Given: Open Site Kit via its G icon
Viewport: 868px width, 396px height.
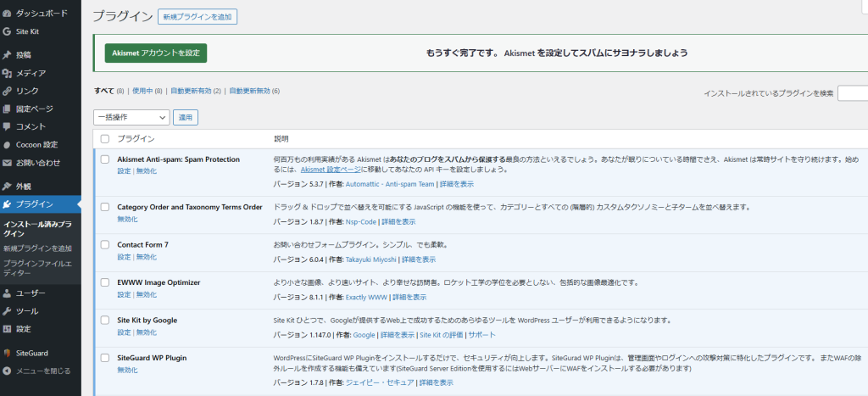Looking at the screenshot, I should click(8, 31).
